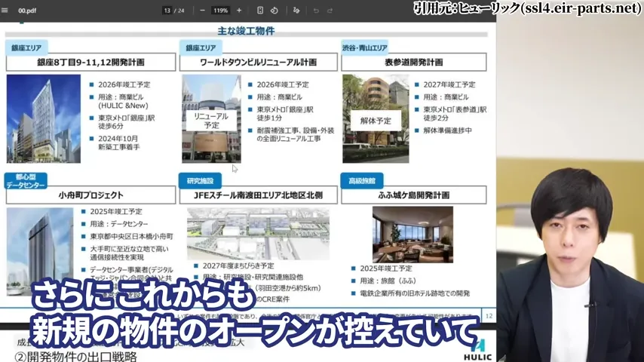Click the Ginza 8-chome building rendering image

click(x=44, y=118)
